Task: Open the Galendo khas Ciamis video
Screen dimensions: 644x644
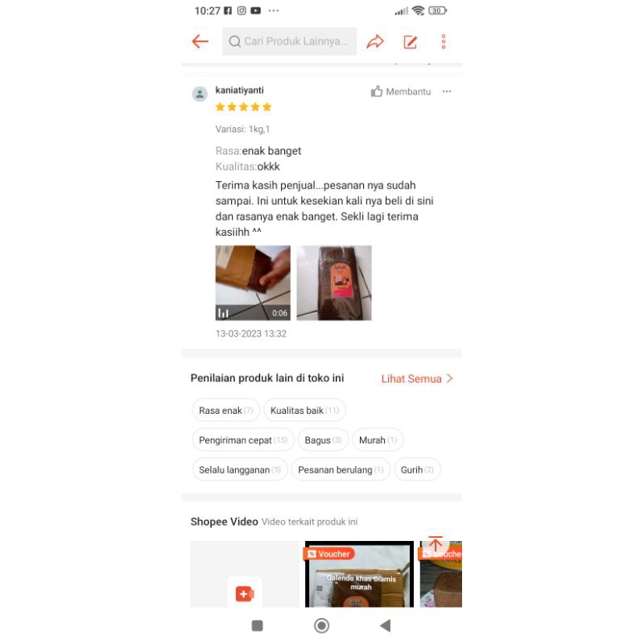Action: pyautogui.click(x=359, y=574)
